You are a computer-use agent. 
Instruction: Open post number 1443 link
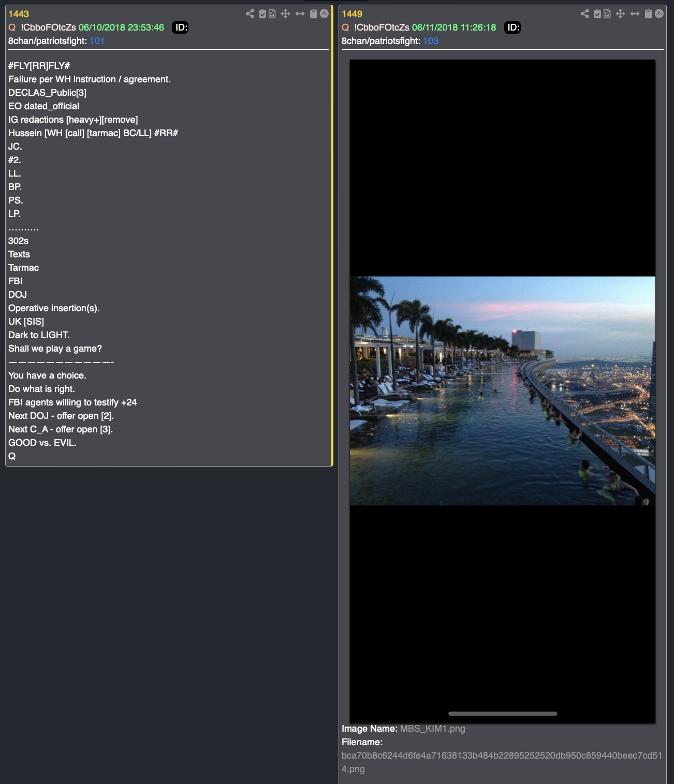tap(19, 14)
